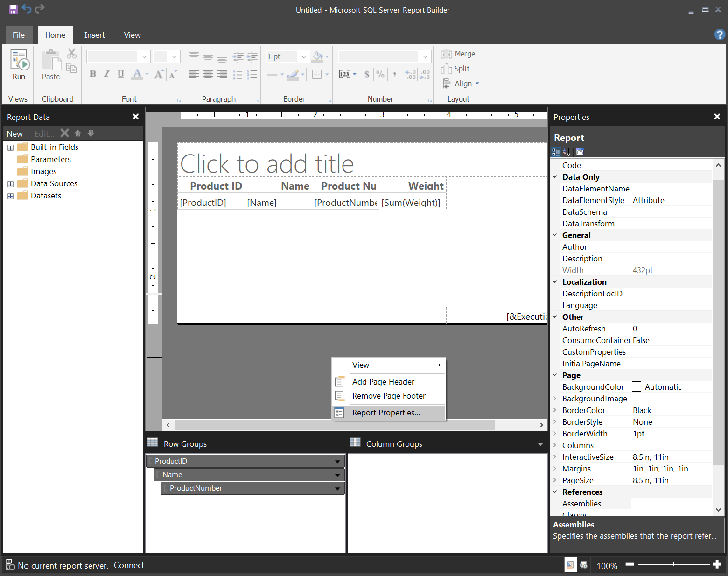
Task: Click the Increase Decimals icon
Action: coord(410,74)
